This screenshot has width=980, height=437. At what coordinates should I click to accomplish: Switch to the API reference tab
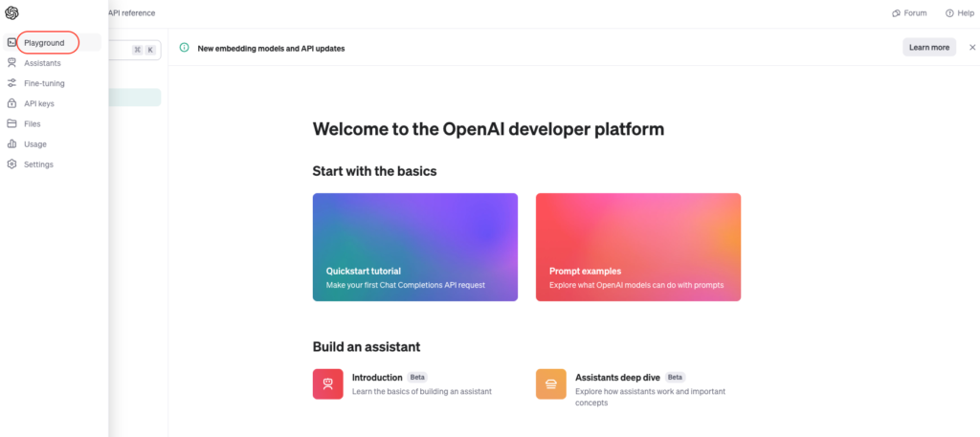coord(132,13)
